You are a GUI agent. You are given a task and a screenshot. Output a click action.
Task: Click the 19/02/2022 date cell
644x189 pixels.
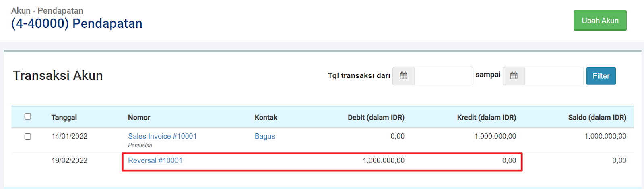(69, 160)
